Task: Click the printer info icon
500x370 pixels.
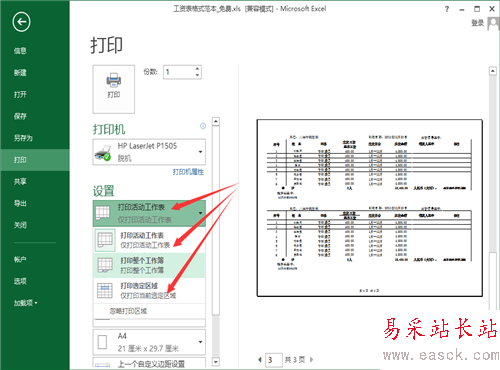Action: click(203, 126)
